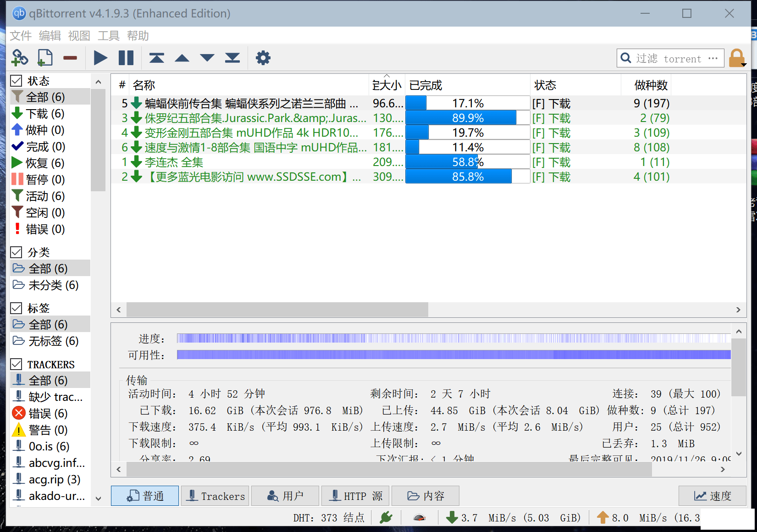Image resolution: width=757 pixels, height=532 pixels.
Task: Click the delete torrent minus icon
Action: 70,58
